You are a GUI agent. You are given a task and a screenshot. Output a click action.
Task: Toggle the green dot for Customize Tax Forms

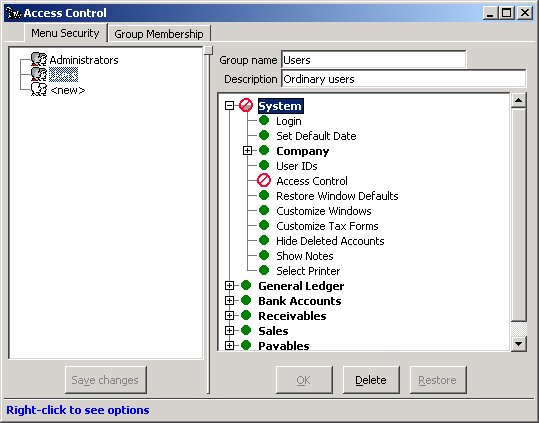pyautogui.click(x=264, y=225)
